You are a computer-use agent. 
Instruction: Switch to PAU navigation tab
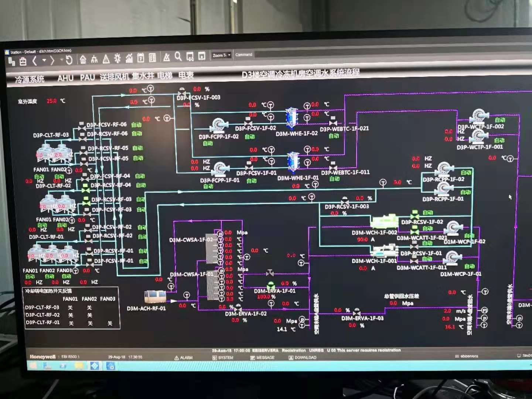(88, 77)
